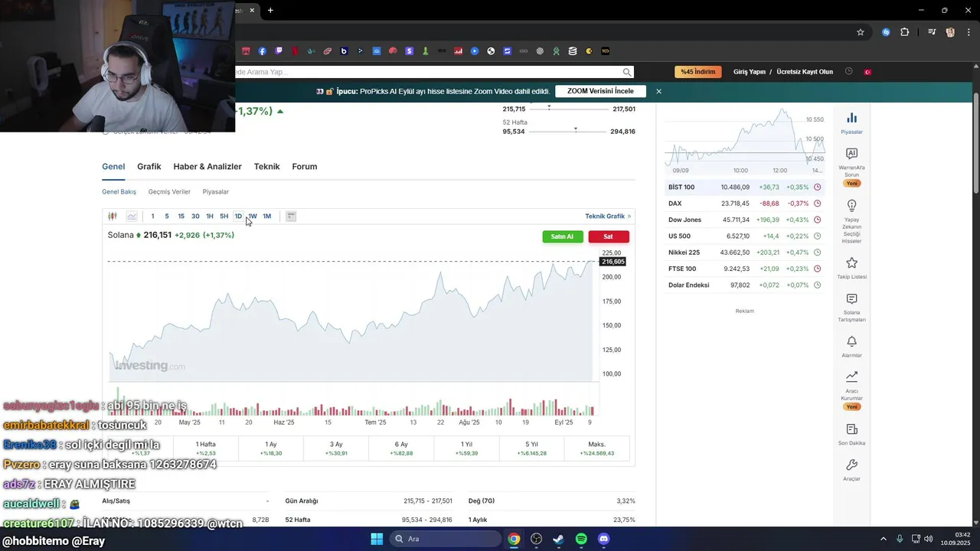Click ZOOM Verisini İncele button

[600, 91]
